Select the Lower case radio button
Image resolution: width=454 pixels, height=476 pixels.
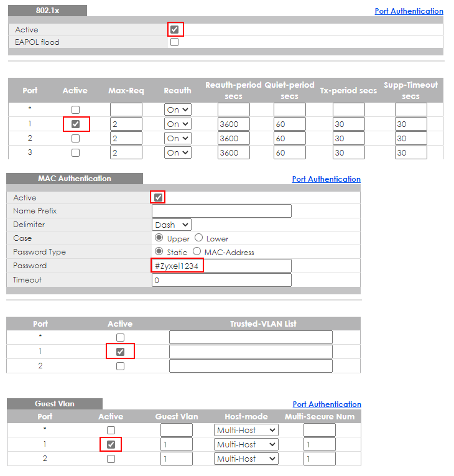[x=199, y=238]
